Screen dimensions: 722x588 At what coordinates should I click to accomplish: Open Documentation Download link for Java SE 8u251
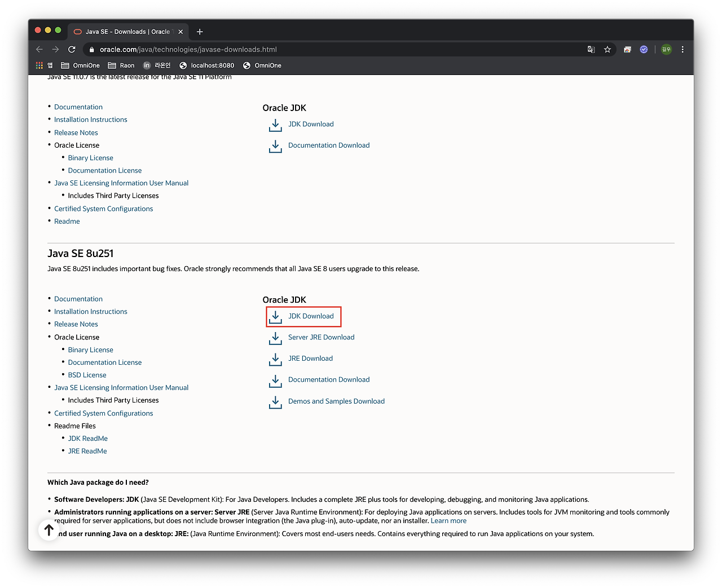(329, 379)
